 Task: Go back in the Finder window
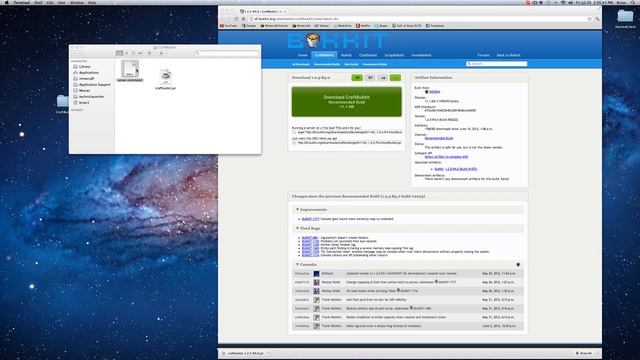pos(75,53)
